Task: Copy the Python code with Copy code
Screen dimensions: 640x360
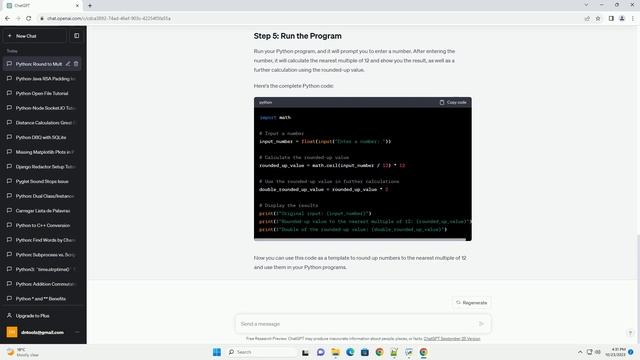Action: click(x=453, y=102)
